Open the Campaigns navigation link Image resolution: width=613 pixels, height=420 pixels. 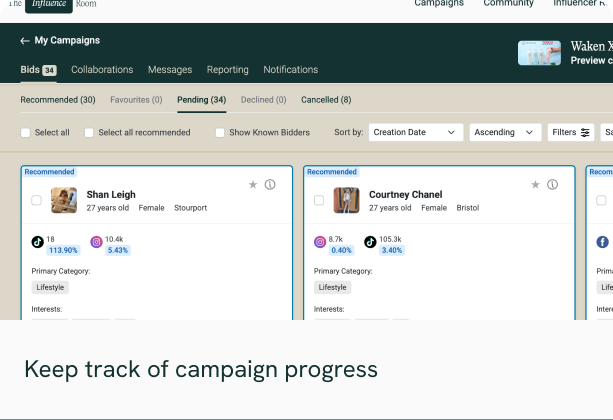tap(439, 4)
